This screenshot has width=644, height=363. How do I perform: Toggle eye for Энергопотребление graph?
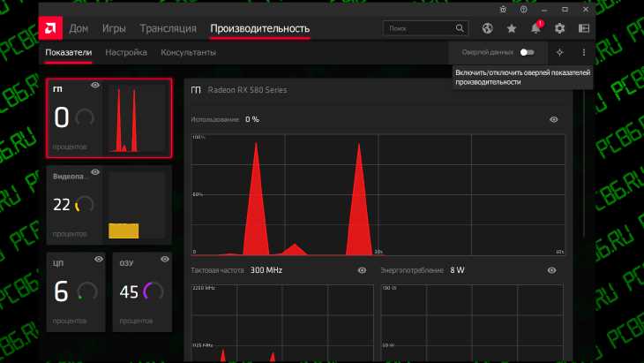pos(551,270)
